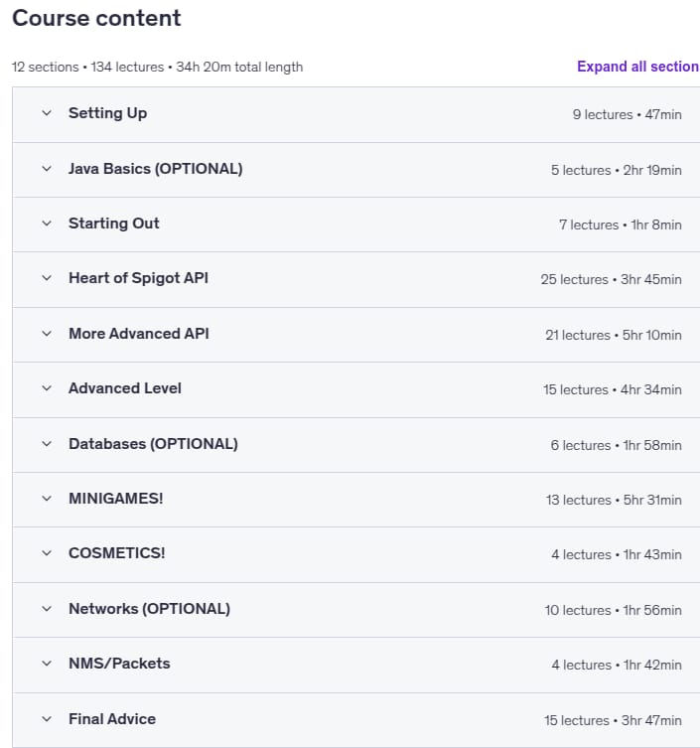Click chevron beside More Advanced API

coord(47,334)
